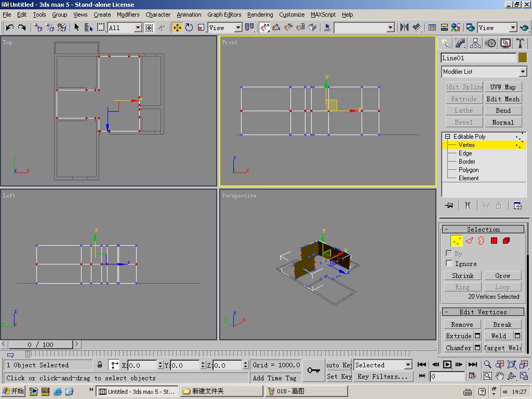Open the File menu
532x399 pixels.
[x=7, y=15]
